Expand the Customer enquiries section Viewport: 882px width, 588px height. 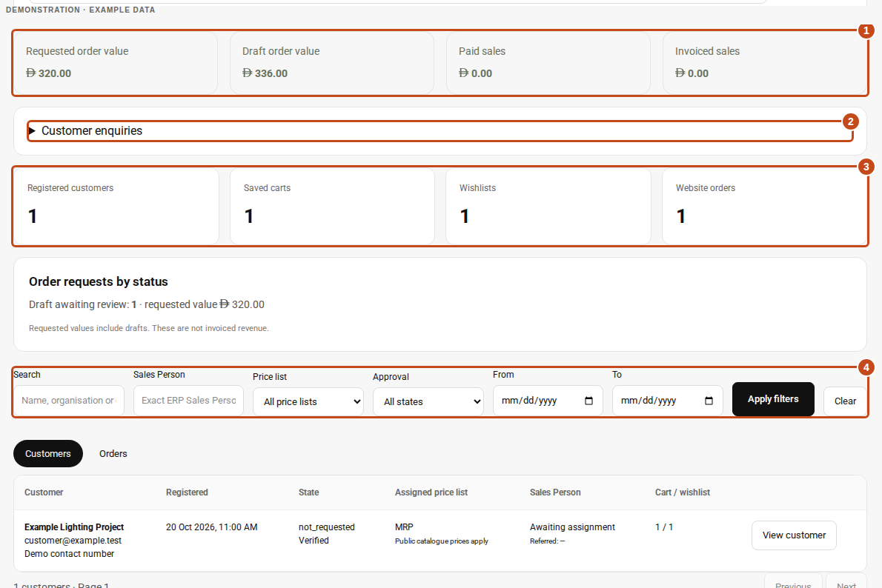pos(440,131)
